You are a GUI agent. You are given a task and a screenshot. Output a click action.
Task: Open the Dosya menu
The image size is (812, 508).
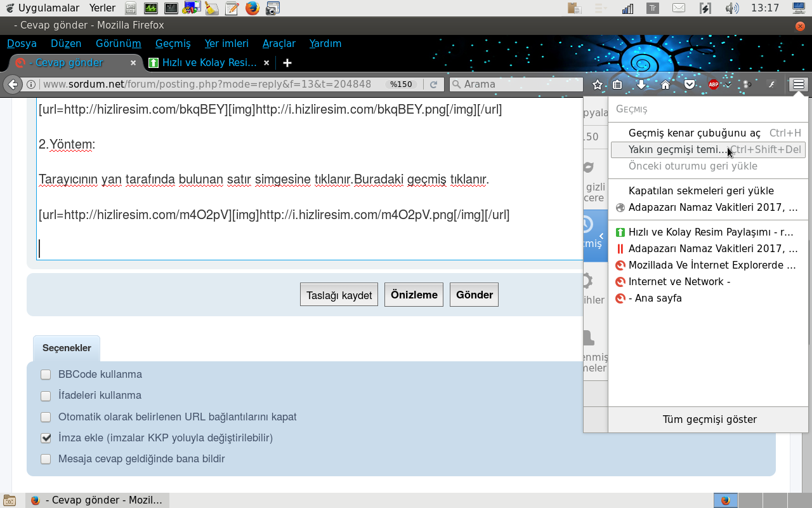coord(22,43)
